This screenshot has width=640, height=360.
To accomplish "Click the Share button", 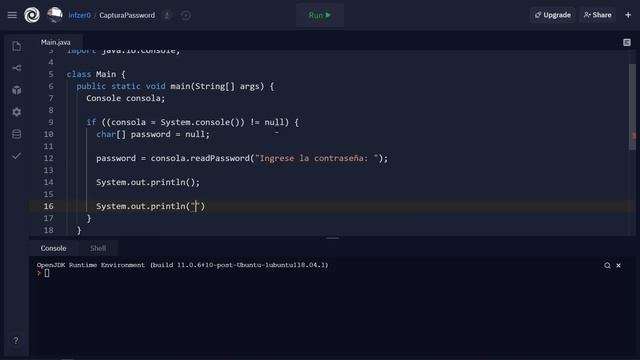I will point(598,15).
